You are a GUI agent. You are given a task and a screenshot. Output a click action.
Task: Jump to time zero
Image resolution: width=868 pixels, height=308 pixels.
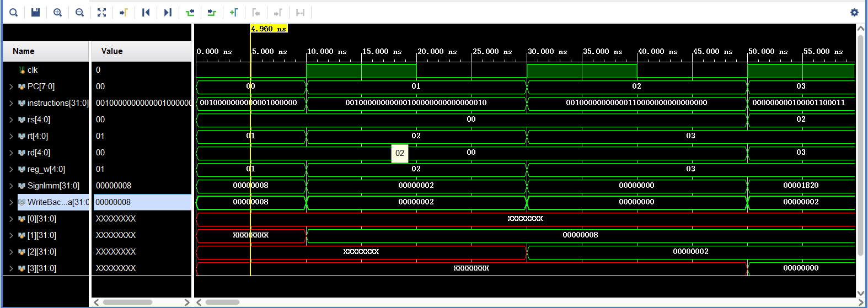point(146,12)
